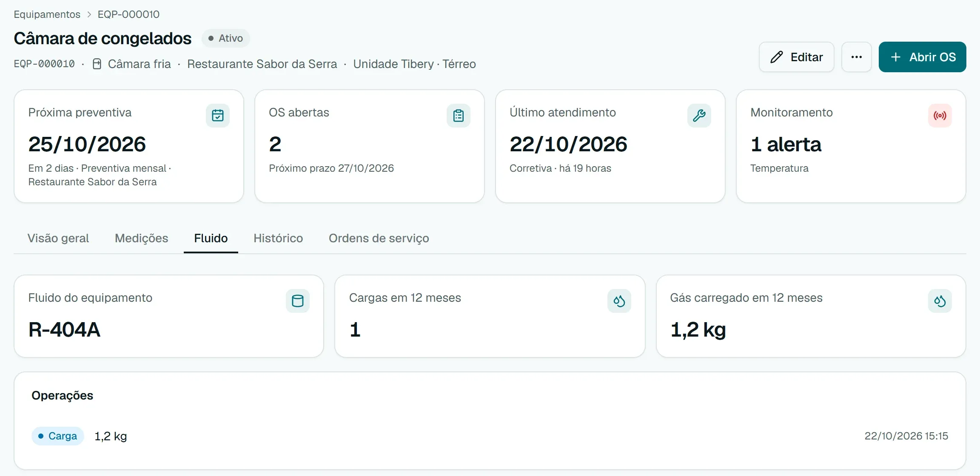Open the Monitoramento 1 alerta card
This screenshot has height=476, width=980.
click(851, 146)
